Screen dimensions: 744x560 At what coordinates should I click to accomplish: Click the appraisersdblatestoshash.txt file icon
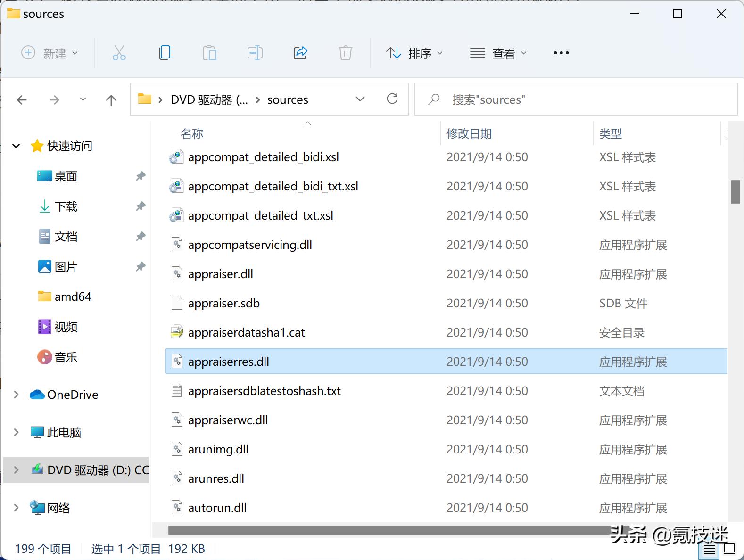[176, 391]
